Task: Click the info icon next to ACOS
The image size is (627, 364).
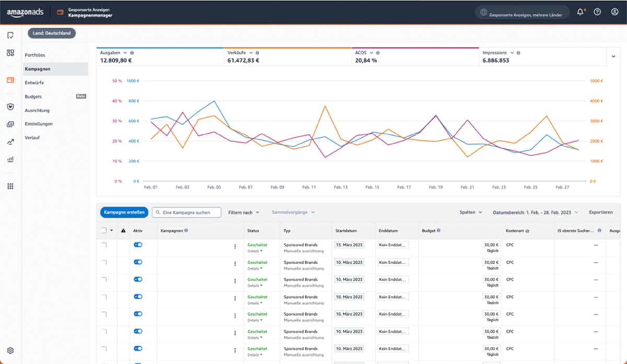Action: (379, 53)
